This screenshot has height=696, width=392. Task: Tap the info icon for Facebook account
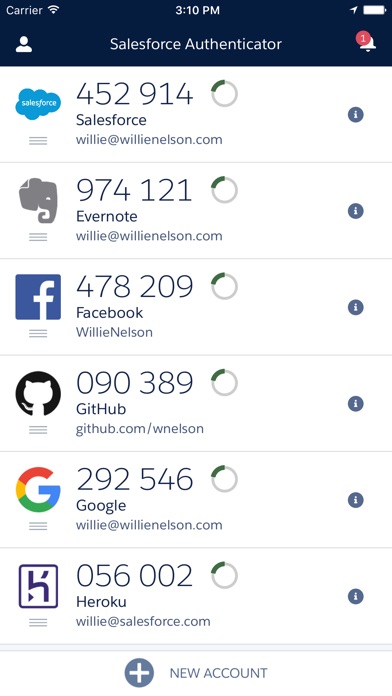tap(356, 307)
